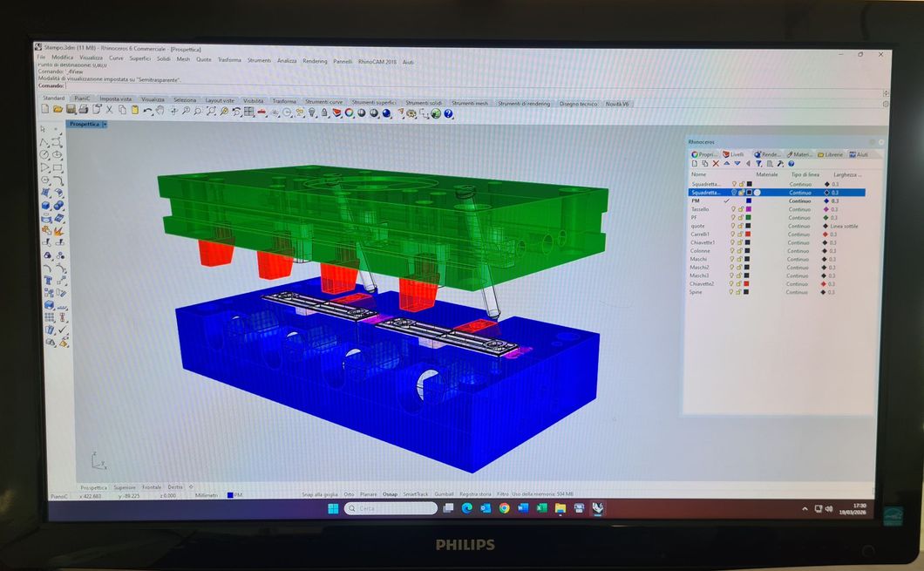Select the Text tool T in left sidebar
The width and height of the screenshot is (924, 571).
pos(47,280)
